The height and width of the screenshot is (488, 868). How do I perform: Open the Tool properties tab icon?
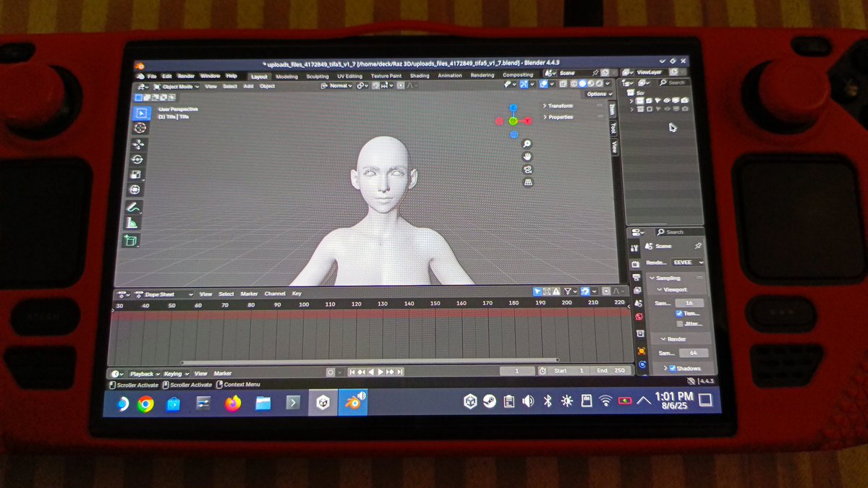pos(634,248)
